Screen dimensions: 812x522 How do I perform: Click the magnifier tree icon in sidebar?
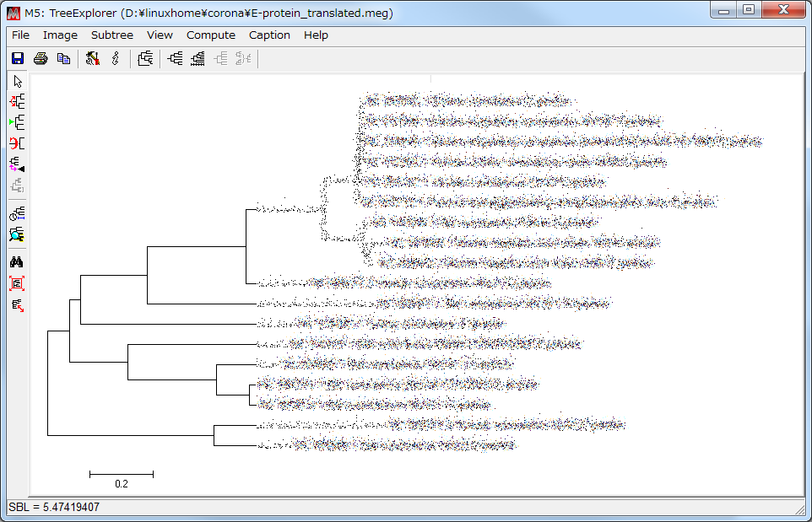coord(18,234)
